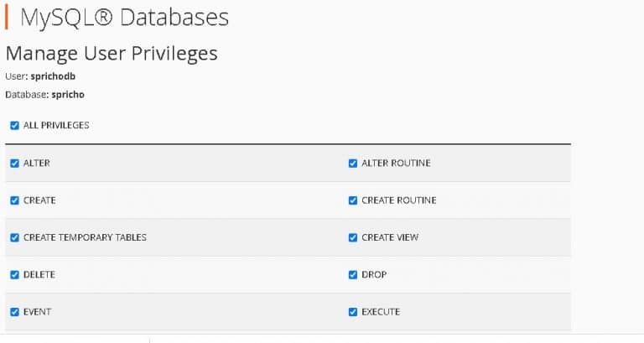Screen dimensions: 644x343
Task: Uncheck the CREATE ROUTINE checkbox
Action: (353, 200)
